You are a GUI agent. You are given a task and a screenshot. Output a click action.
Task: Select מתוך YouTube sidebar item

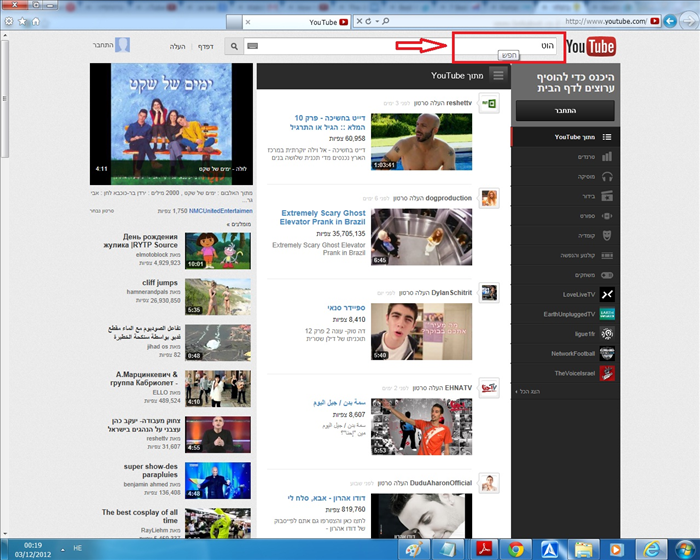[x=565, y=137]
